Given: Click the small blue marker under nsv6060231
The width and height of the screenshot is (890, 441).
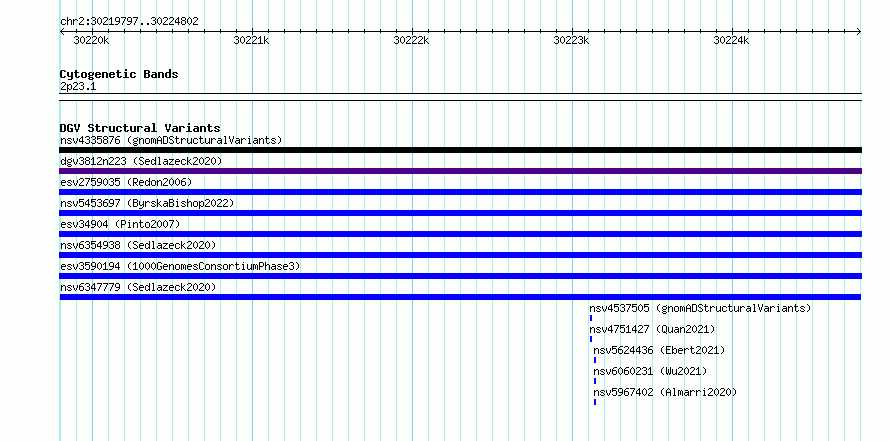Looking at the screenshot, I should click(595, 381).
